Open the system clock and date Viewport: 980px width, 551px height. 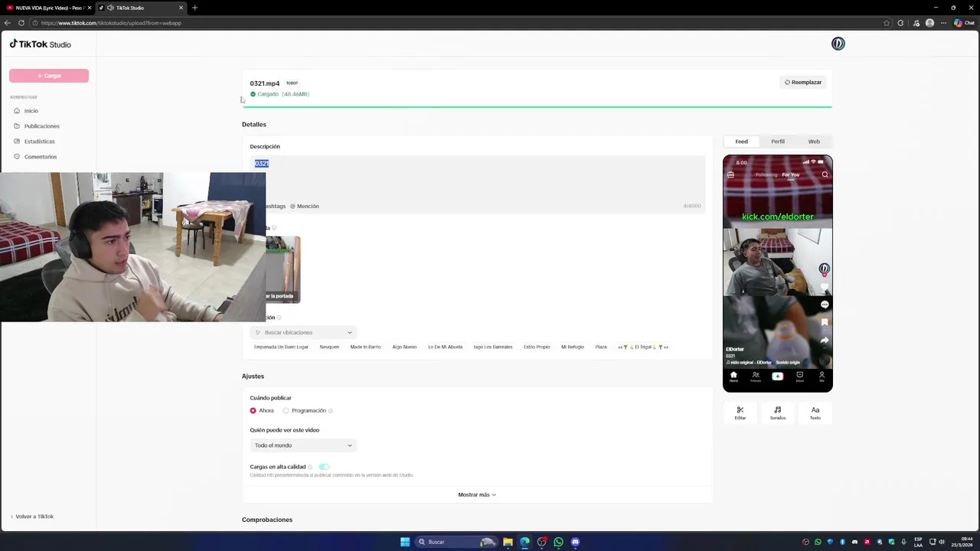[x=962, y=542]
